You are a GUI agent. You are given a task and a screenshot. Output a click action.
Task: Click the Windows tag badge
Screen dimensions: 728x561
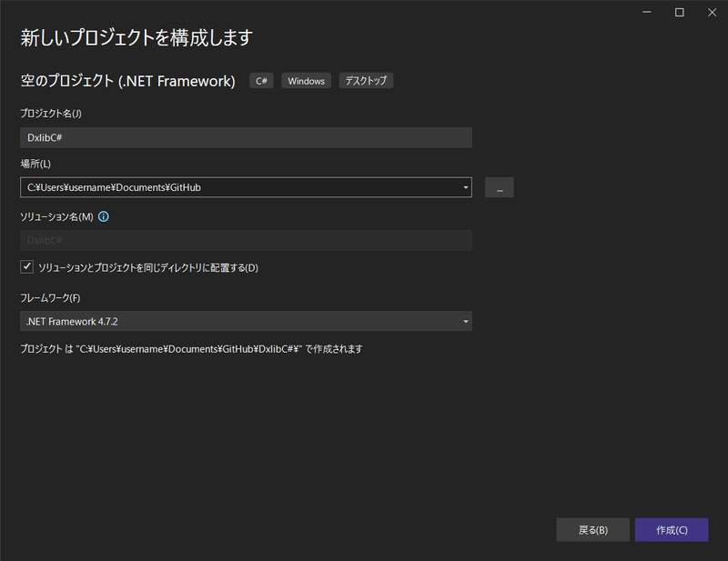pyautogui.click(x=306, y=81)
